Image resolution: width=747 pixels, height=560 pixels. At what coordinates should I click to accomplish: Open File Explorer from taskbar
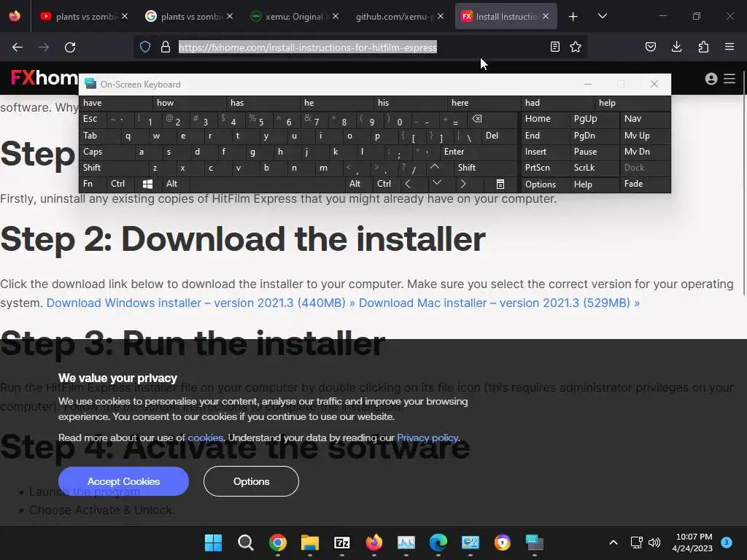(309, 542)
